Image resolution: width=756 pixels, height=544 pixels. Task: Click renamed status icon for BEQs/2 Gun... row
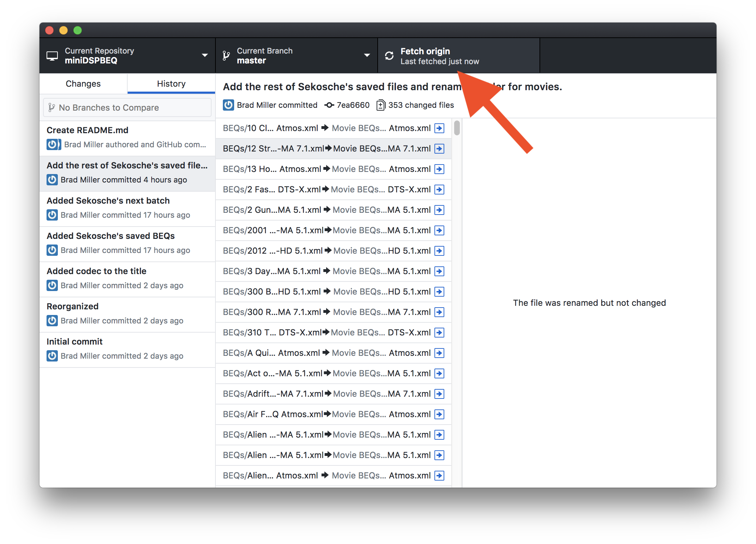(x=439, y=210)
